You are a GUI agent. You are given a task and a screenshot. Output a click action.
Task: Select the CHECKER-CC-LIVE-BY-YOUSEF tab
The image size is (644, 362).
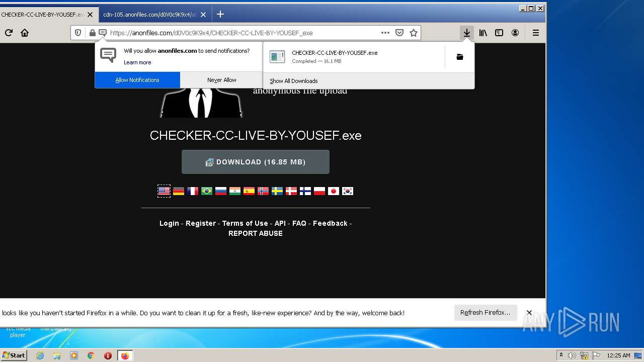point(49,15)
